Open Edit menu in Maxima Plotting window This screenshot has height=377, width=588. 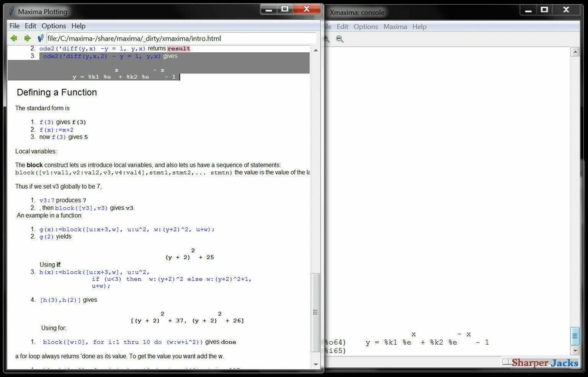click(x=31, y=26)
